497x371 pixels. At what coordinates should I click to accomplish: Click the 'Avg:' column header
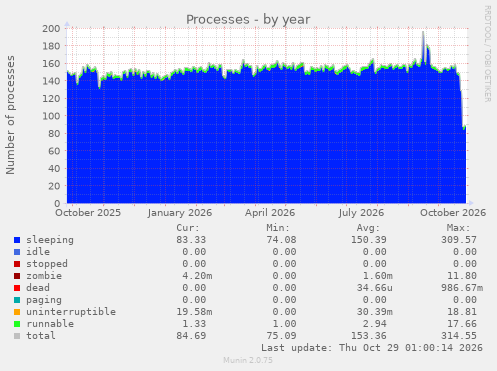point(368,228)
